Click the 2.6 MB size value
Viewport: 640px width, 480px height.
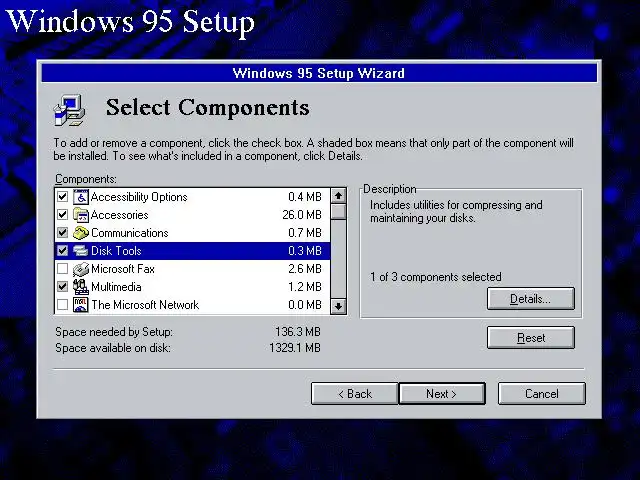click(x=305, y=269)
